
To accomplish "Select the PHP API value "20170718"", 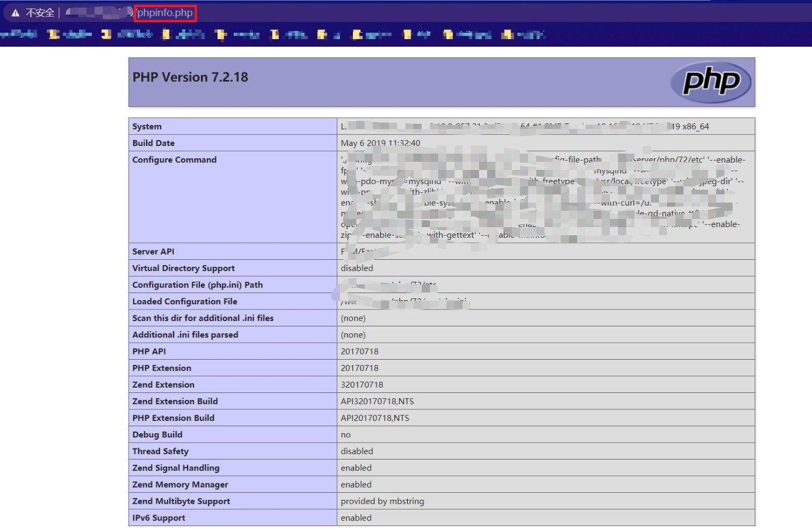I will coord(360,351).
